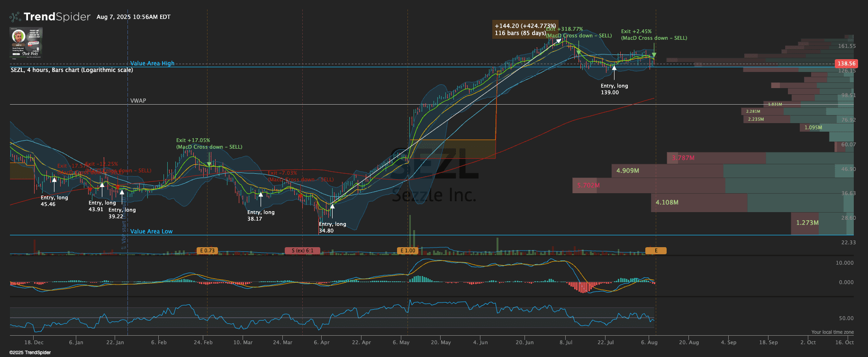Select the 4.108M volume profile bar

(x=752, y=203)
